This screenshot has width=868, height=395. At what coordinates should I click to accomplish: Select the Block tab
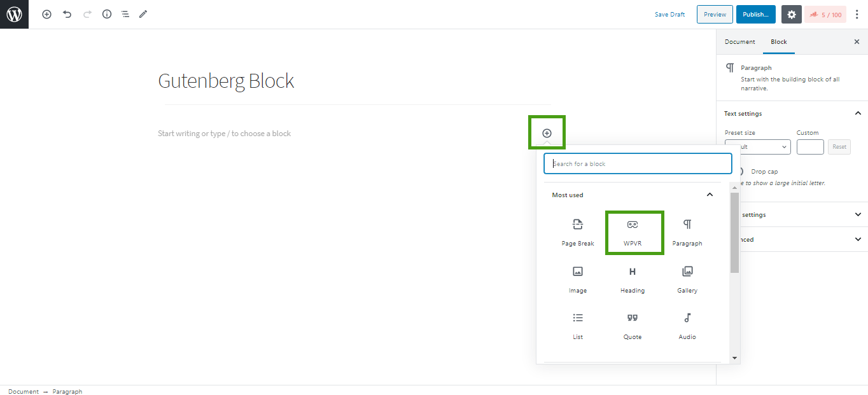779,42
